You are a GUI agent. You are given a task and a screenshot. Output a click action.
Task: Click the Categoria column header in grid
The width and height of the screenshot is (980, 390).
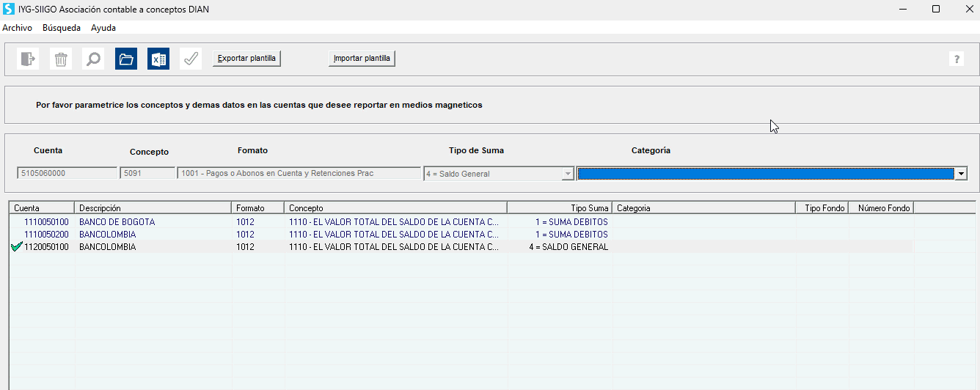tap(704, 208)
